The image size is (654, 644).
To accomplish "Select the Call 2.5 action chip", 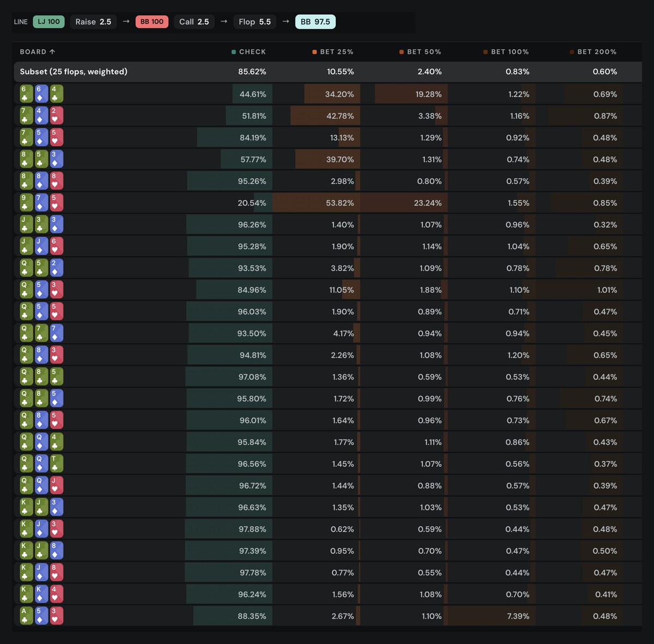I will click(194, 22).
